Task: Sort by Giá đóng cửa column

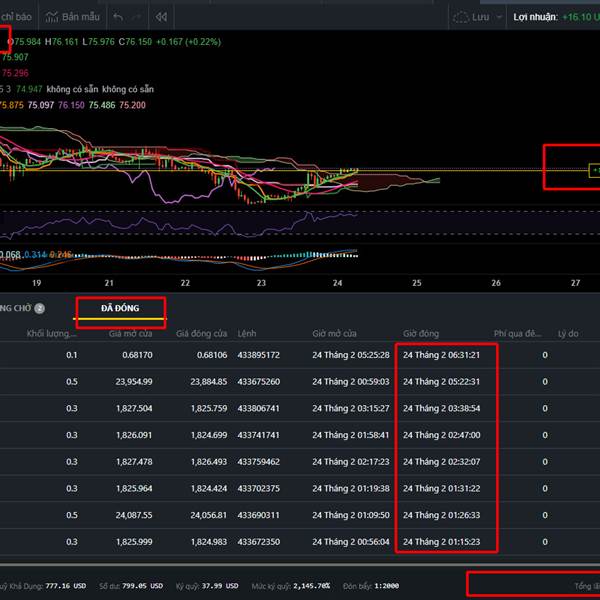Action: tap(201, 333)
